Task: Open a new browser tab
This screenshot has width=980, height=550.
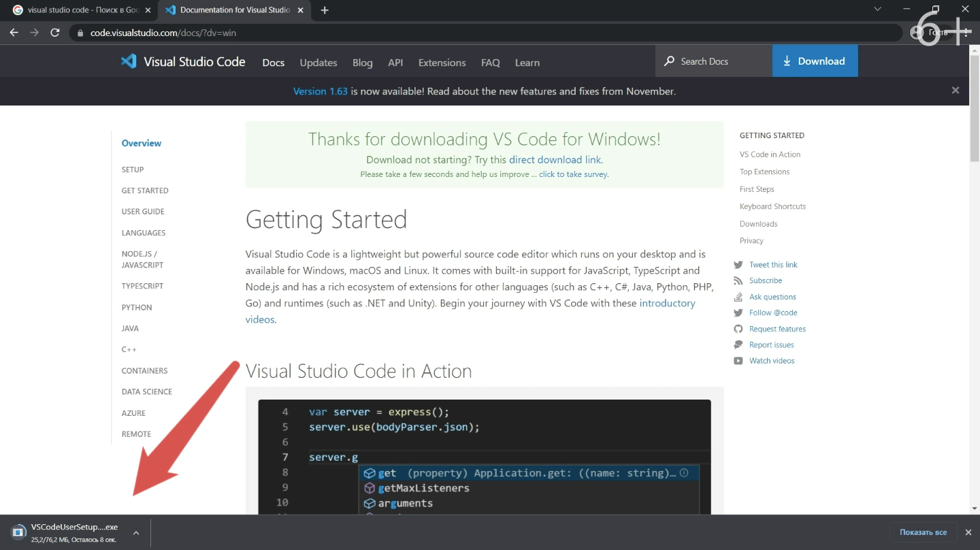Action: coord(325,10)
